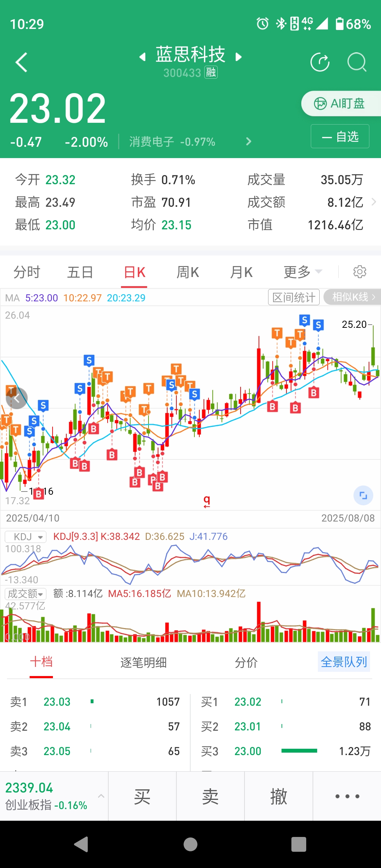The image size is (381, 868).
Task: Tap the 买1 price 23.02
Action: point(248,702)
